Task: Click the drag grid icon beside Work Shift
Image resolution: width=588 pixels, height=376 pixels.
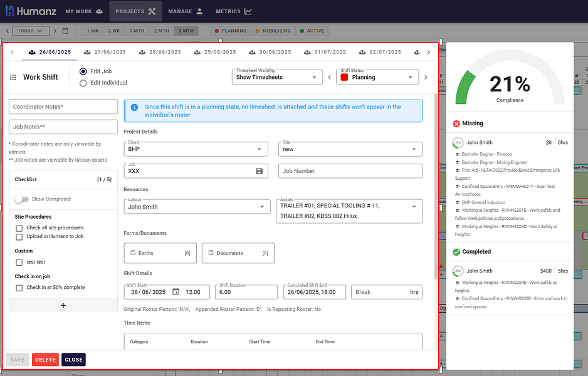Action: pyautogui.click(x=13, y=77)
